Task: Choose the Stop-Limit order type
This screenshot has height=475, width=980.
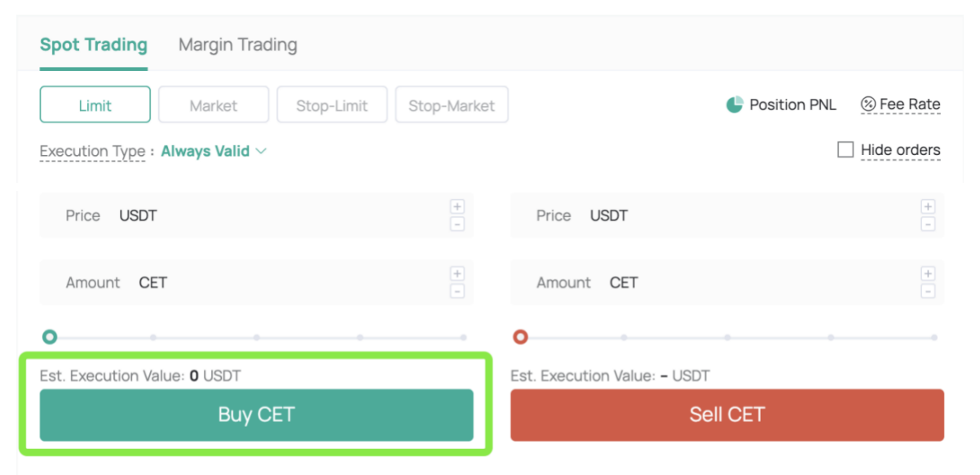Action: [332, 105]
